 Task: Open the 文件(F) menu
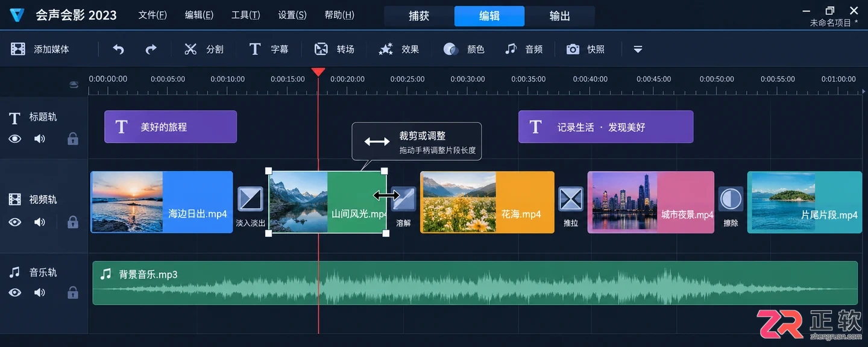tap(153, 15)
